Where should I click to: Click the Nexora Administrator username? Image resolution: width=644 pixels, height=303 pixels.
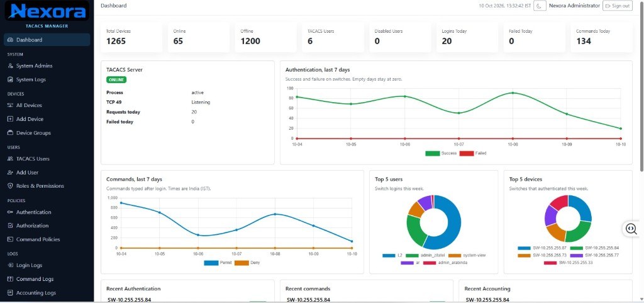coord(574,6)
